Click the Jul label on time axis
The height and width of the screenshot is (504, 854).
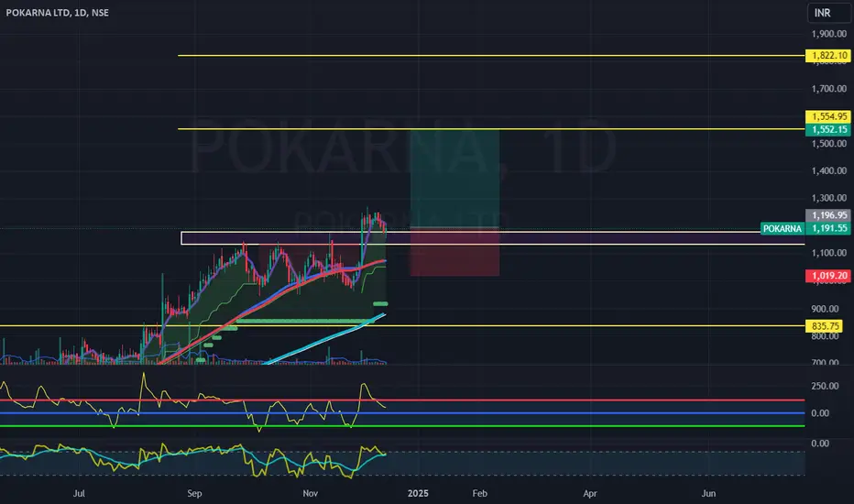click(x=79, y=493)
